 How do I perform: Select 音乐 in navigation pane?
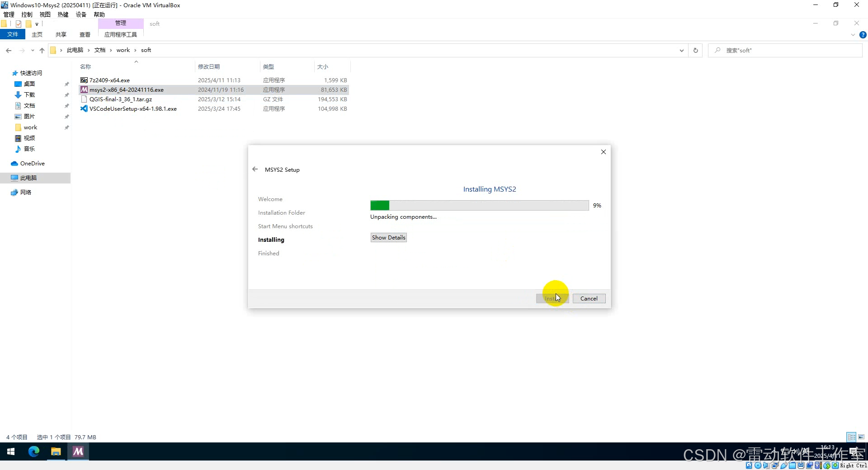pos(29,149)
